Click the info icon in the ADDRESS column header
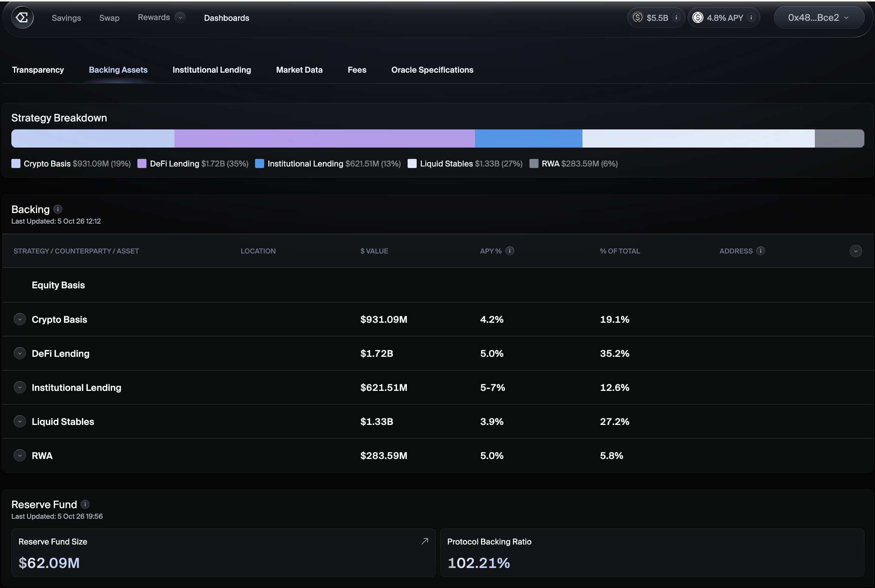The width and height of the screenshot is (875, 588). pyautogui.click(x=761, y=251)
